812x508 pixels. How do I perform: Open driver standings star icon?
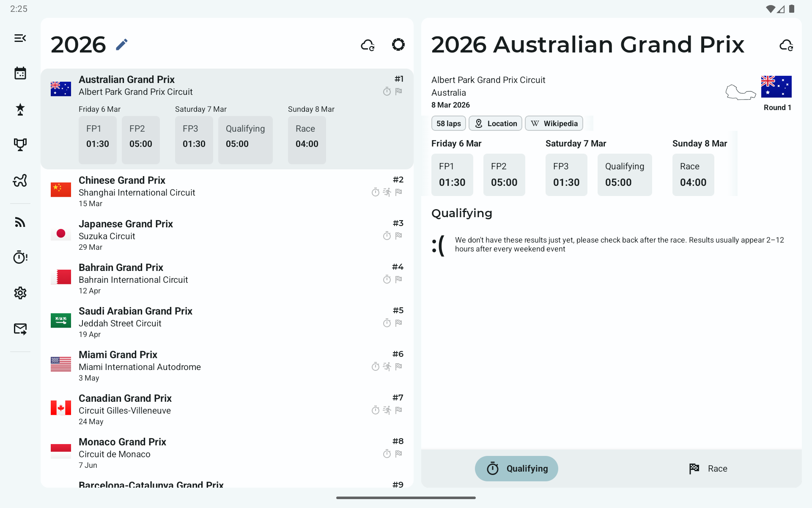[x=20, y=109]
